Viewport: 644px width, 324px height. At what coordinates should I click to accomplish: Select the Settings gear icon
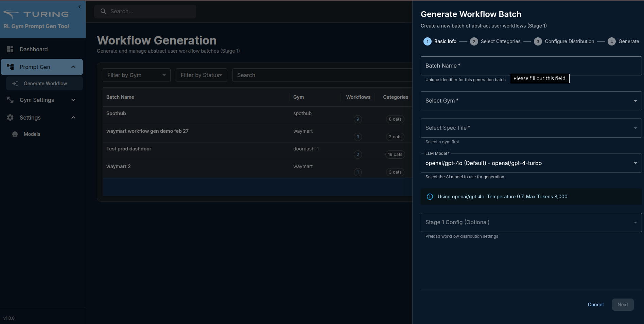coord(10,118)
